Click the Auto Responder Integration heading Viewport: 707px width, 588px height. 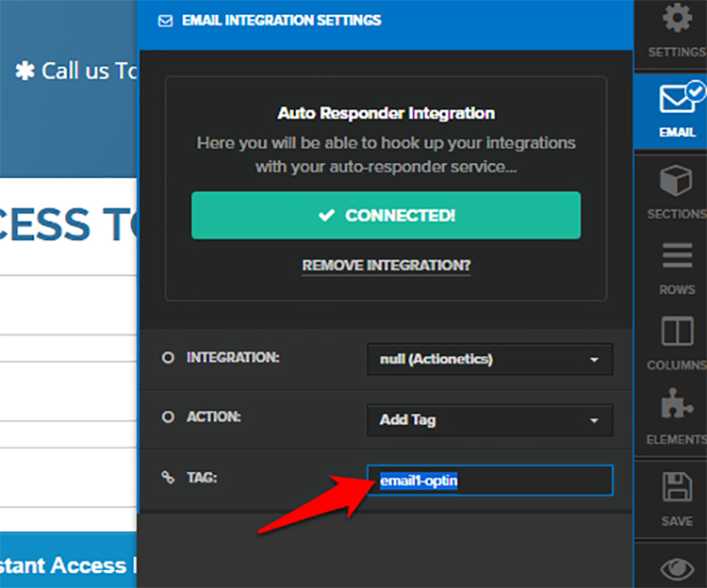pyautogui.click(x=386, y=113)
